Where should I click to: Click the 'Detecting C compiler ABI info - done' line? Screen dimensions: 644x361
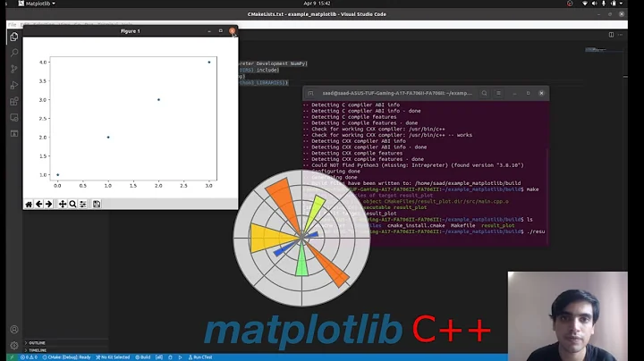point(362,111)
